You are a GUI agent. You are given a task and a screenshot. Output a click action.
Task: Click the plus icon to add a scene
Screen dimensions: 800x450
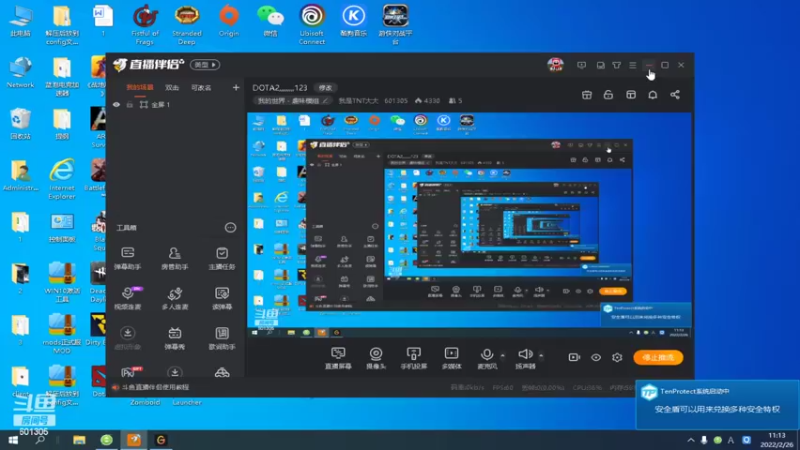(x=236, y=88)
